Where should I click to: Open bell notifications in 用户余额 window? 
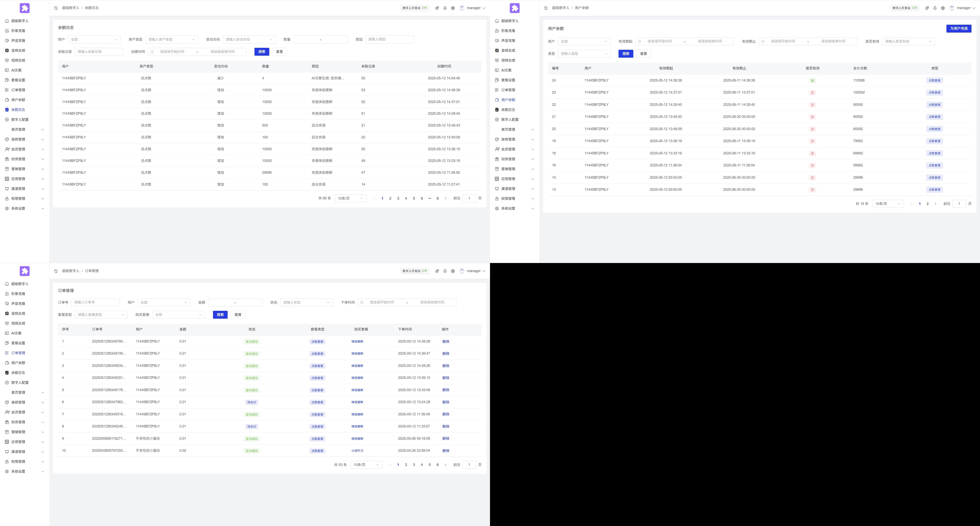point(935,8)
